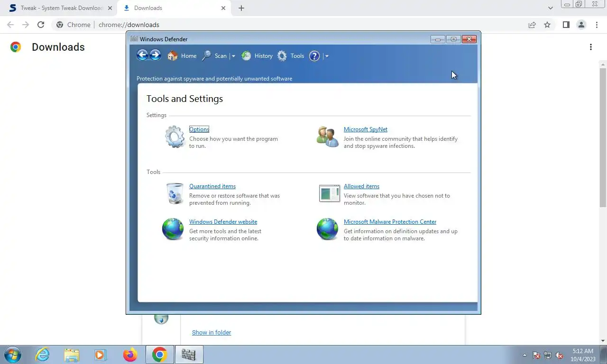Open Microsoft Malware Protection Center link
Viewport: 607px width, 364px height.
pos(390,222)
